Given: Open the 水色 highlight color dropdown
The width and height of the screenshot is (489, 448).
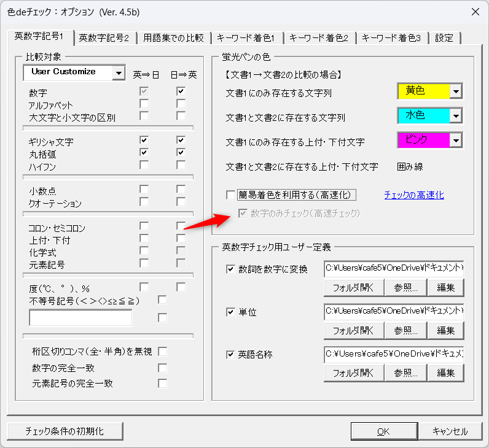Looking at the screenshot, I should coord(455,116).
